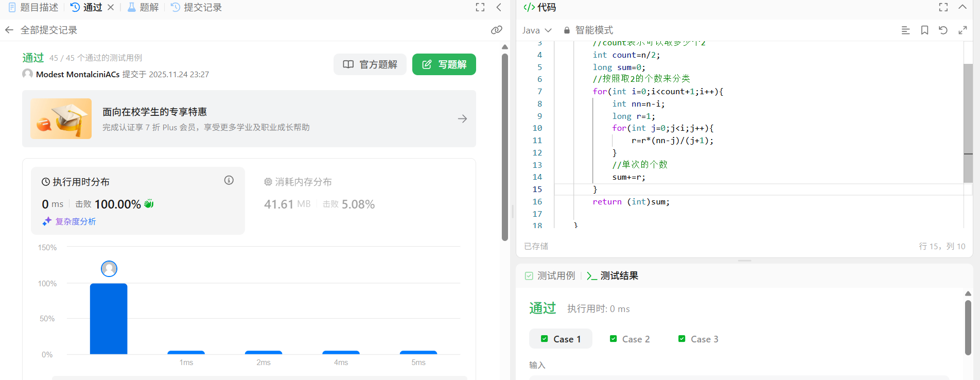Switch to the 通过 tab
The image size is (980, 380).
pyautogui.click(x=86, y=7)
